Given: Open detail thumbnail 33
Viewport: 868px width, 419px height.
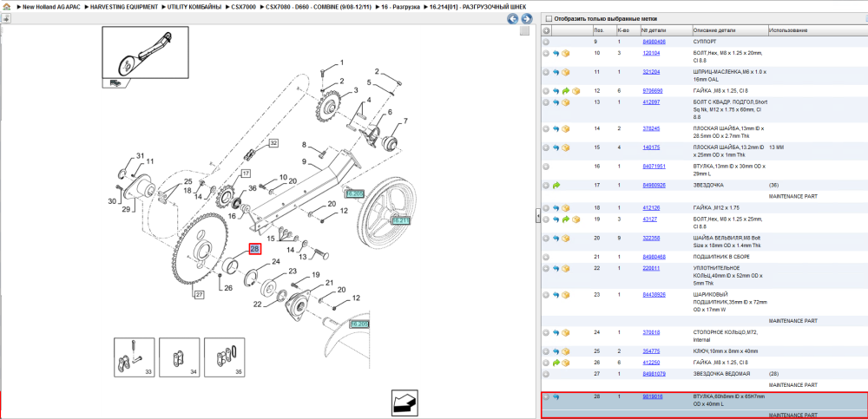Looking at the screenshot, I should click(134, 357).
